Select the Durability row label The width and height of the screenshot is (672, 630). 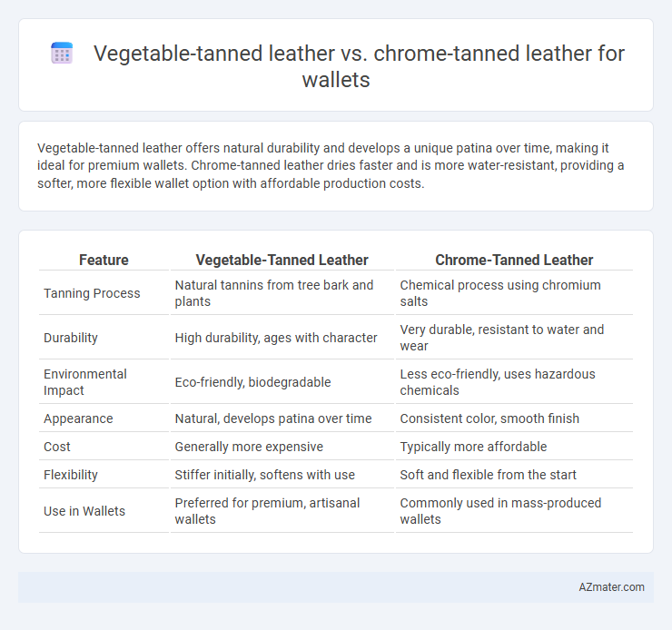[71, 338]
